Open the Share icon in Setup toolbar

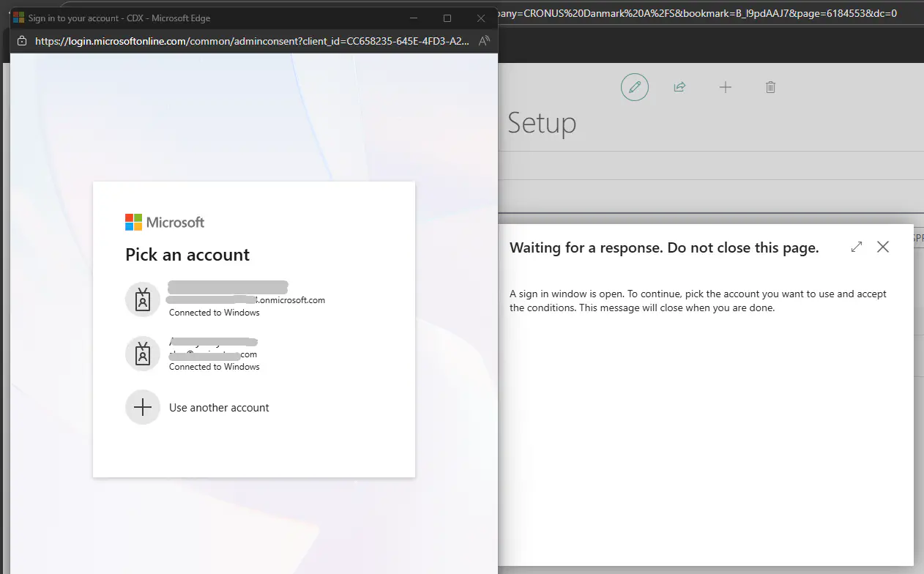tap(679, 87)
